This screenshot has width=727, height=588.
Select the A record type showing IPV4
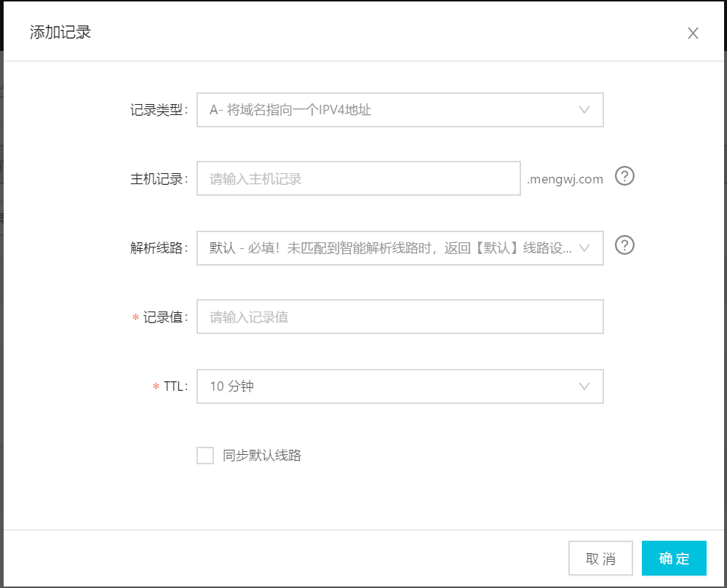point(400,110)
